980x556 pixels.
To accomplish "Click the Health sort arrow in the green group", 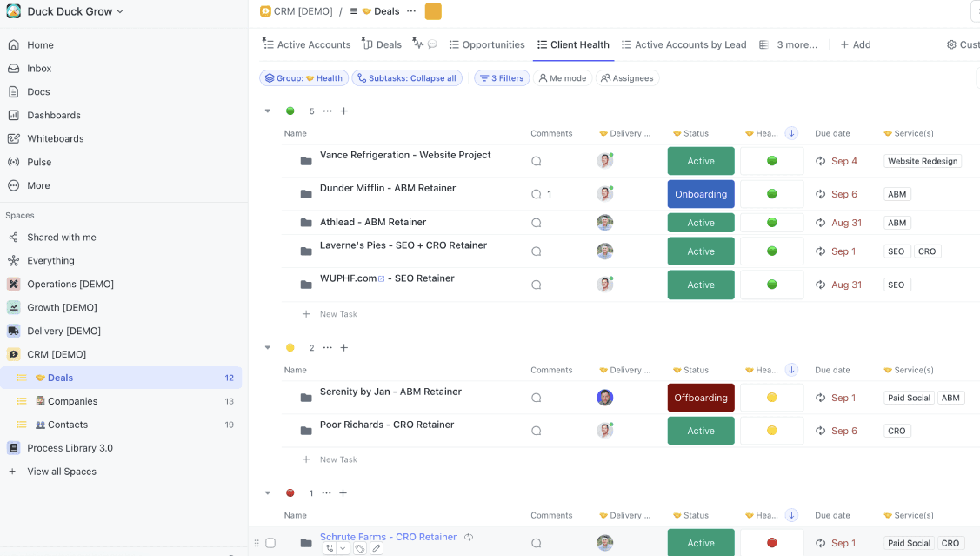I will pyautogui.click(x=791, y=133).
